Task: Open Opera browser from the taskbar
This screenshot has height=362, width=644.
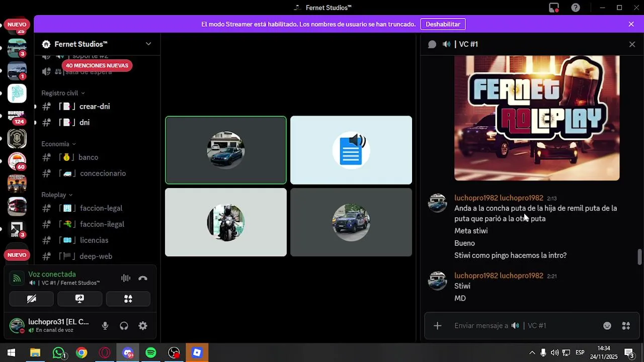Action: click(x=105, y=353)
